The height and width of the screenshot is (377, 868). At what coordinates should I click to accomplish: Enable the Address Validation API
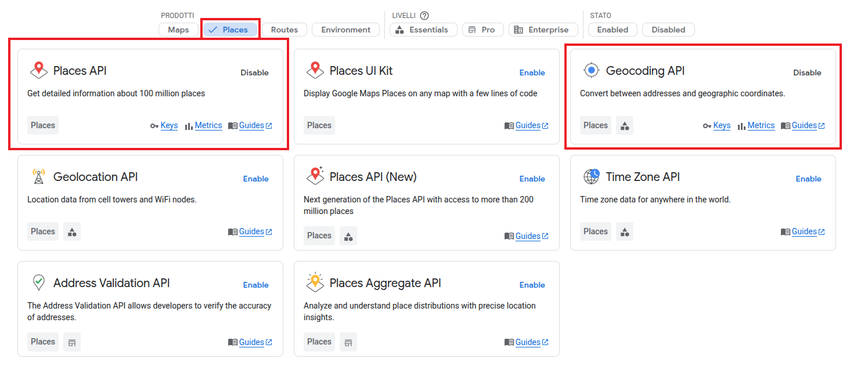(x=256, y=285)
